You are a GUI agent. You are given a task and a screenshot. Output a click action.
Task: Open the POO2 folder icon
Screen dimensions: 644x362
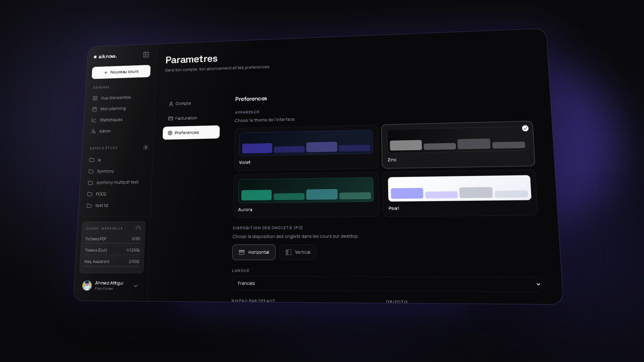pyautogui.click(x=90, y=194)
